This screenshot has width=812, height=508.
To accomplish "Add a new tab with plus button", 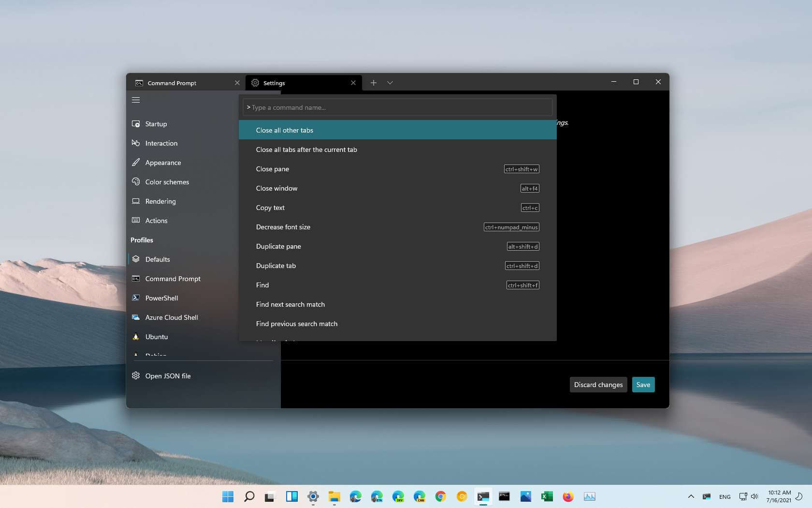I will point(373,83).
